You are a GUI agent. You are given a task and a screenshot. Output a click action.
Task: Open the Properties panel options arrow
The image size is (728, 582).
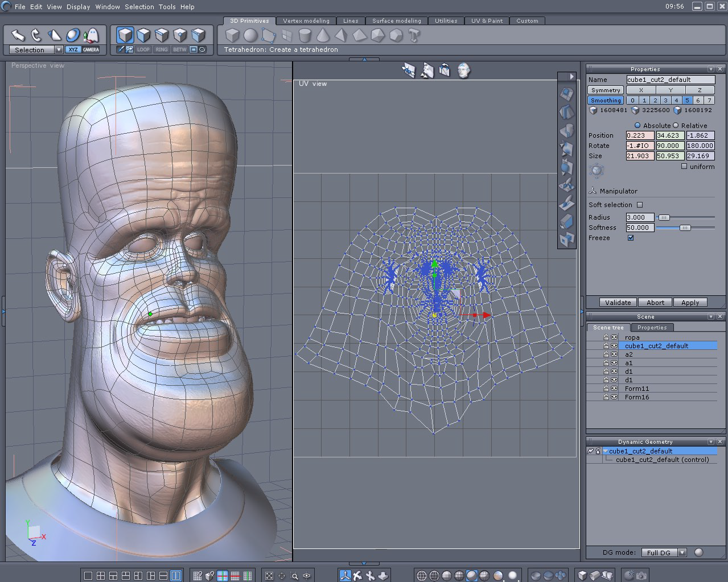711,69
